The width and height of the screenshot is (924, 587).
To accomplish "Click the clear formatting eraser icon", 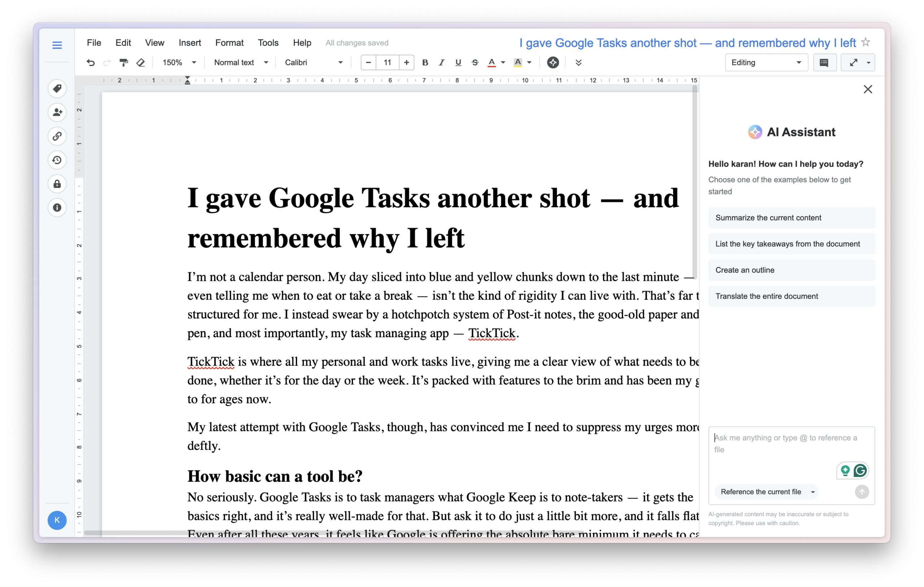I will pyautogui.click(x=141, y=62).
